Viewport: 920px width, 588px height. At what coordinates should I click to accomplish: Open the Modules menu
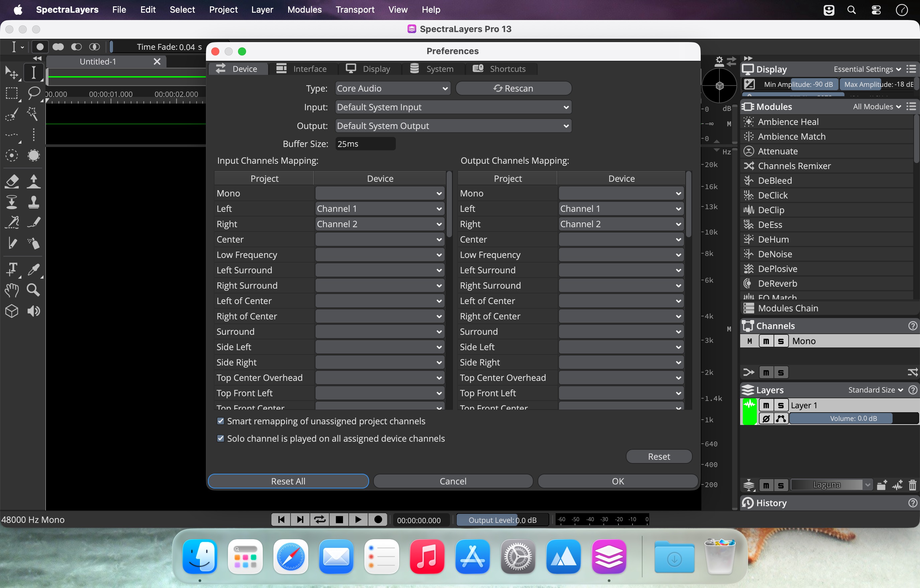(x=305, y=10)
